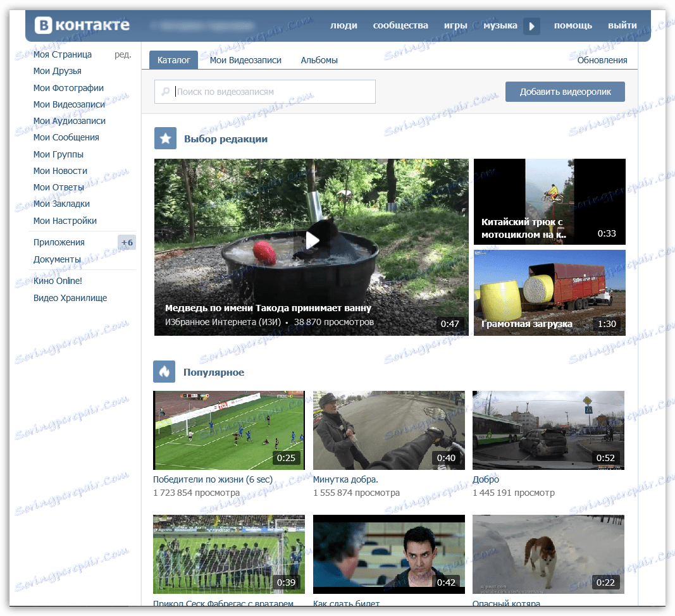Open the football video thumbnail lasting 0:25
The width and height of the screenshot is (675, 616).
tap(228, 430)
